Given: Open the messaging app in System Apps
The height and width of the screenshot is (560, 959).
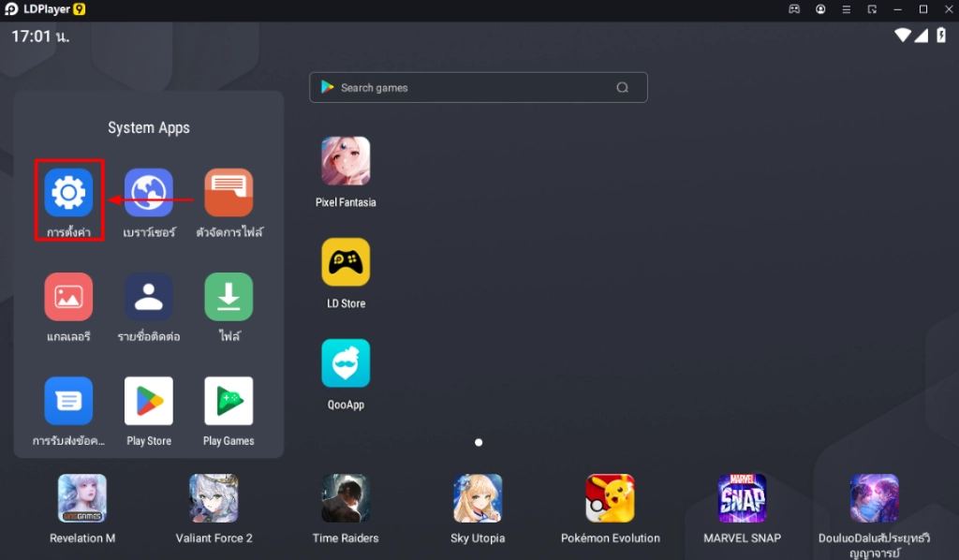Looking at the screenshot, I should 66,401.
